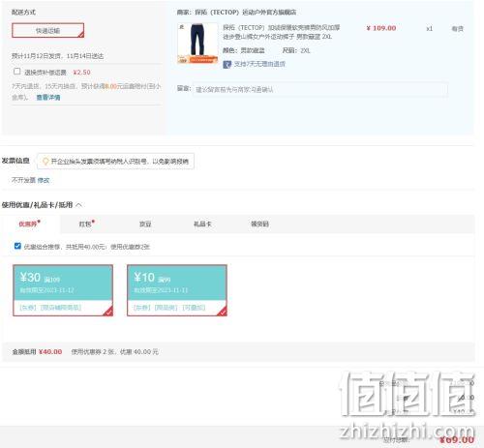Open the 礼品卡 tab

[202, 224]
